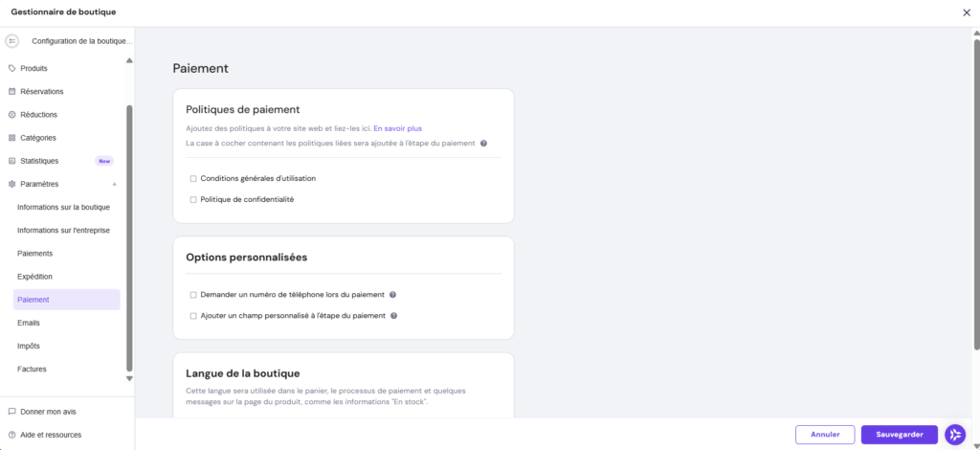
Task: Collapse the Paramètres section chevron
Action: (x=115, y=184)
